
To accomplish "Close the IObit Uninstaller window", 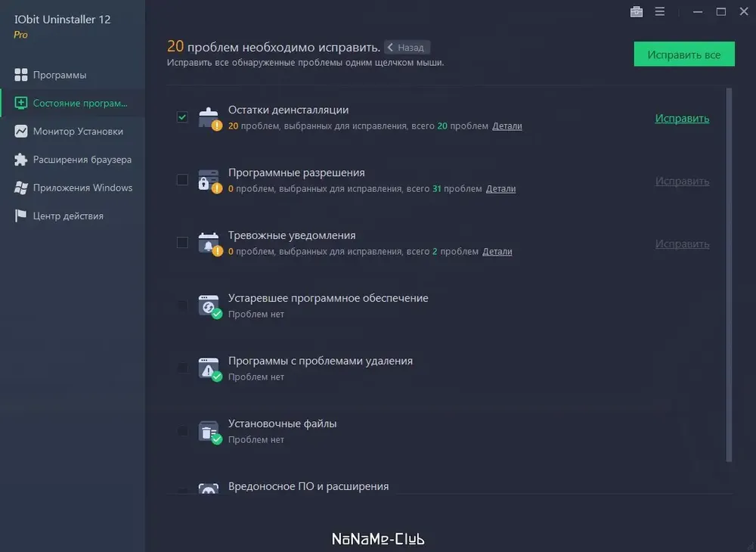I will (x=744, y=11).
